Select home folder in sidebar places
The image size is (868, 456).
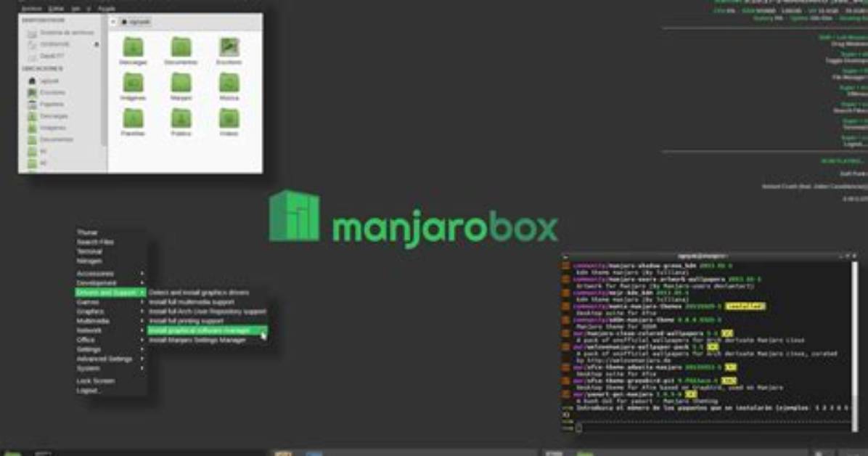[44, 81]
